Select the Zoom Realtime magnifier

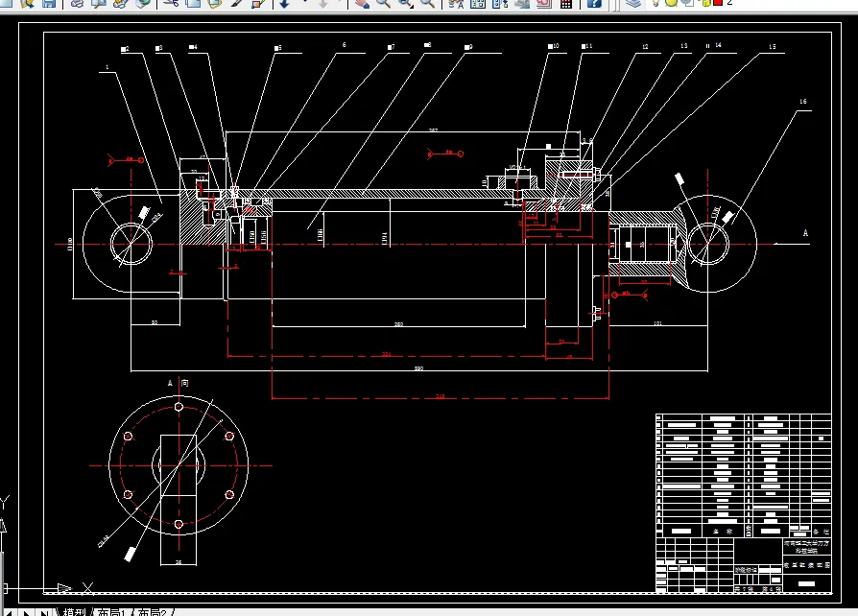(383, 3)
